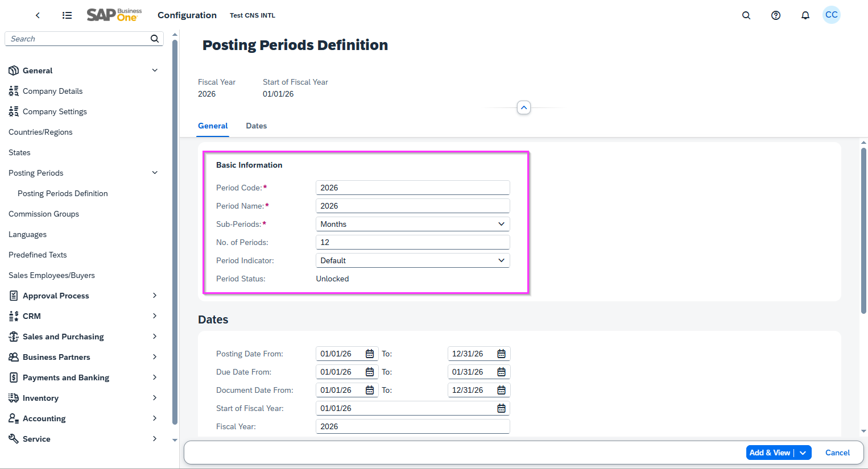The image size is (868, 469).
Task: Open the Add & View dropdown arrow
Action: pyautogui.click(x=803, y=453)
